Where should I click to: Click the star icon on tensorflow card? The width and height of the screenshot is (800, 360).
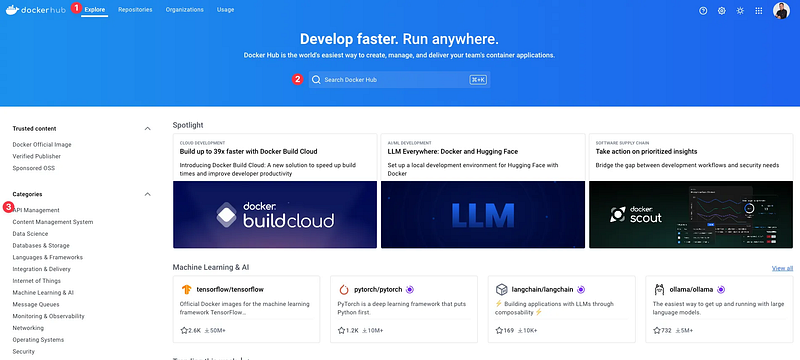(x=184, y=330)
